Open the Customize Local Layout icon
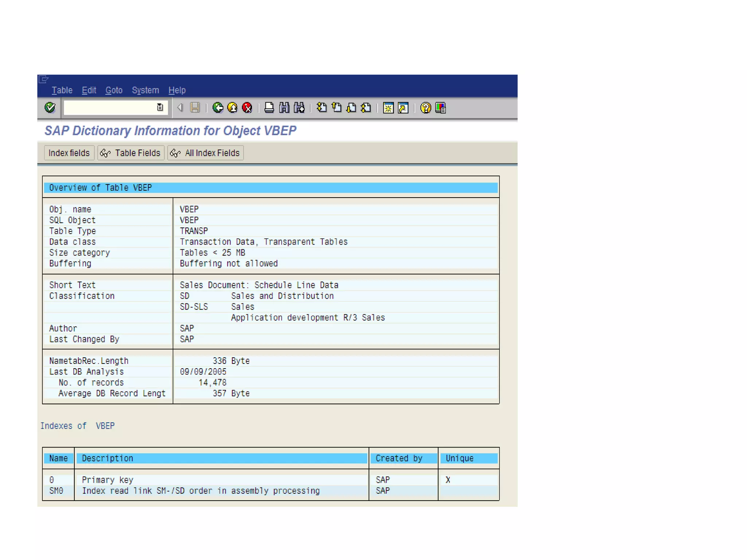 click(441, 108)
